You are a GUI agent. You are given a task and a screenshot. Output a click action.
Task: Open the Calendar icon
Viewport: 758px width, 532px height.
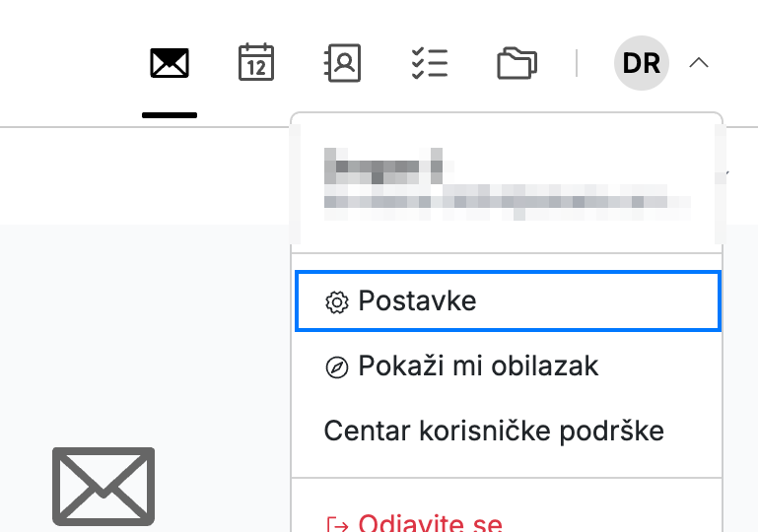(256, 62)
